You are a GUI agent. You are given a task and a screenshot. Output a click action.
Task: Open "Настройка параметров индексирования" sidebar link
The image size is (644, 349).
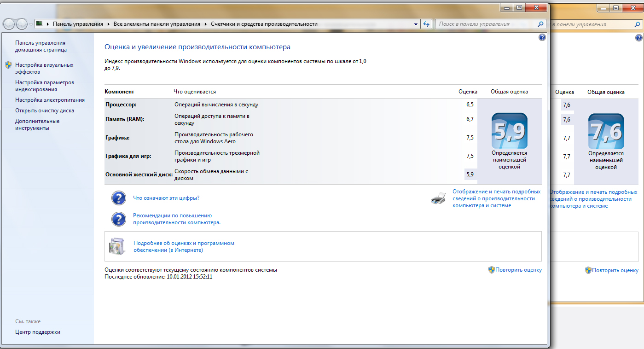(x=45, y=86)
